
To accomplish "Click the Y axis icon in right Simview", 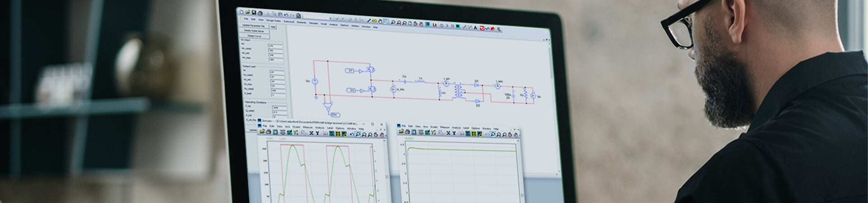I will pyautogui.click(x=454, y=134).
